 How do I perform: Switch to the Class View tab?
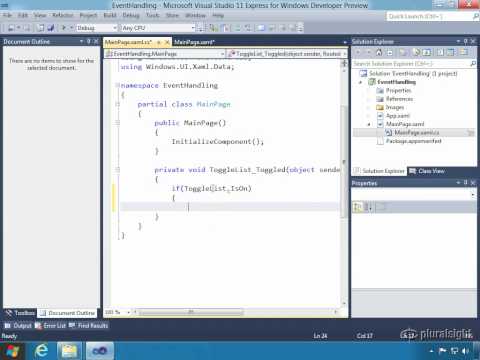pos(427,171)
